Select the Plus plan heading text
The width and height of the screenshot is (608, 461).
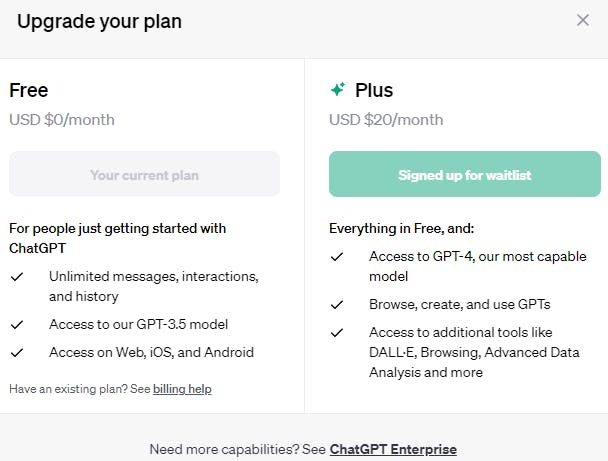[374, 90]
